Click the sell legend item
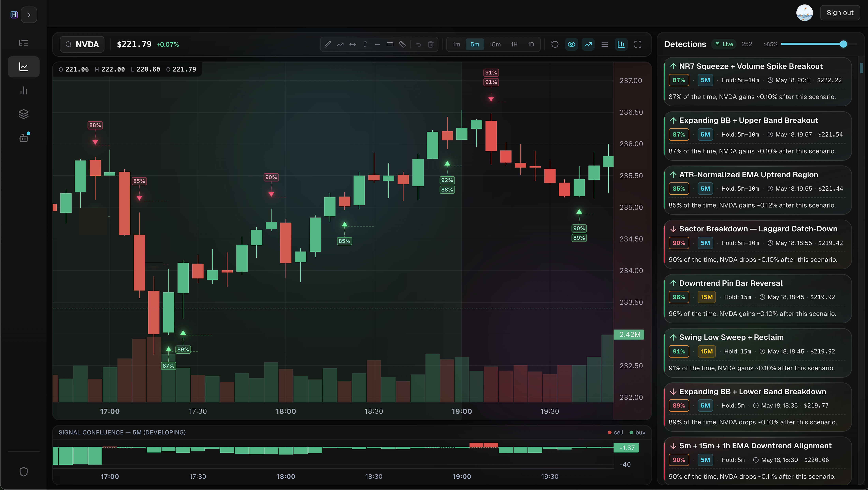 (x=615, y=432)
